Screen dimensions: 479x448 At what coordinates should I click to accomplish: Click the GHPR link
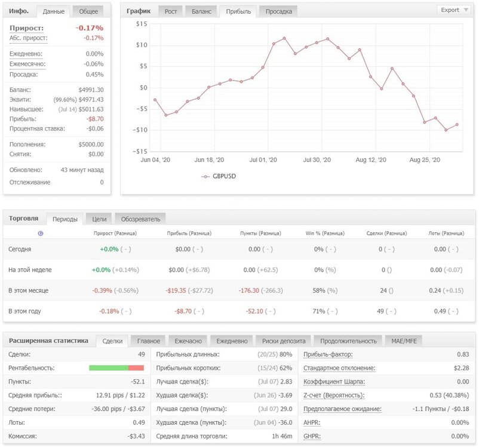(x=312, y=437)
